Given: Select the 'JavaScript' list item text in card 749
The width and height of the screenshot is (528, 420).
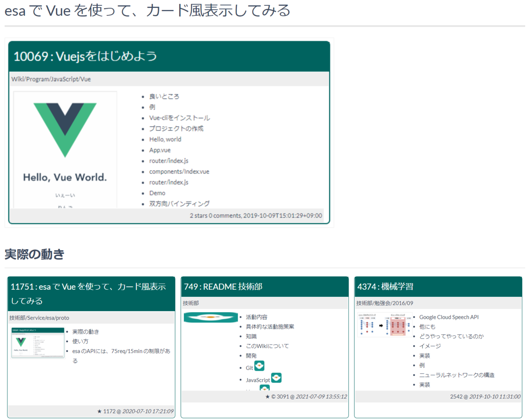Looking at the screenshot, I should tap(258, 380).
